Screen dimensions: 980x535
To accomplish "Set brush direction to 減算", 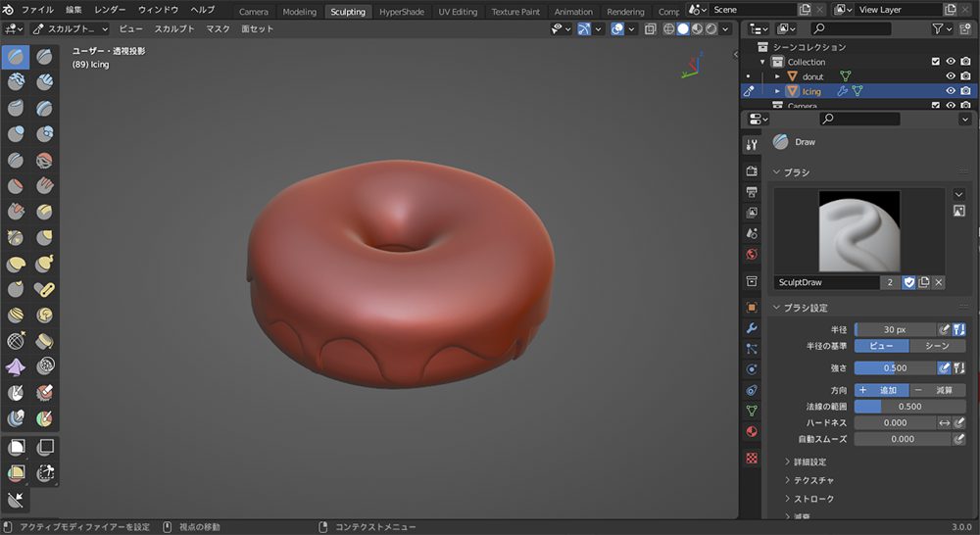I will point(936,390).
